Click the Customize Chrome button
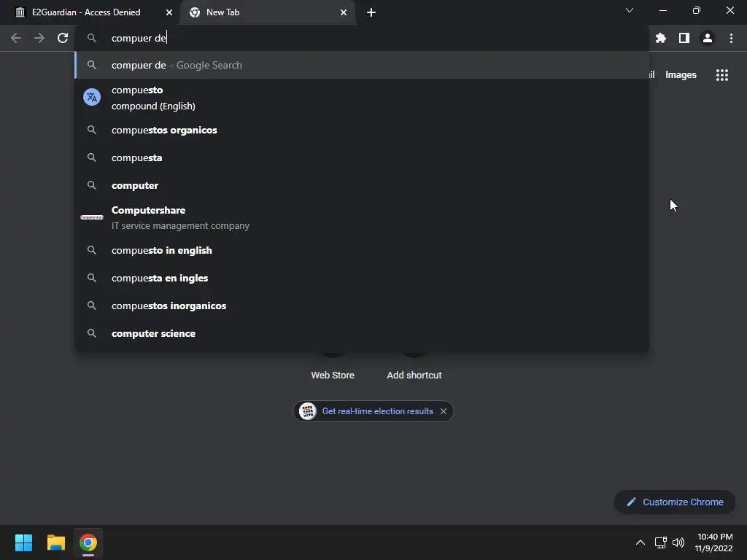The width and height of the screenshot is (747, 560). (675, 502)
